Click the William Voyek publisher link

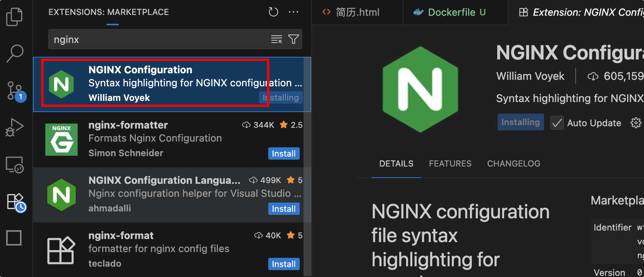click(x=530, y=76)
